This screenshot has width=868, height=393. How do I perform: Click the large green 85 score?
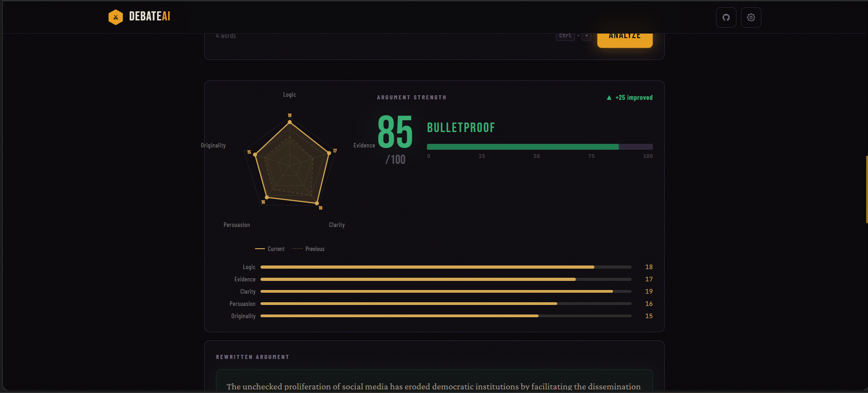pyautogui.click(x=395, y=132)
